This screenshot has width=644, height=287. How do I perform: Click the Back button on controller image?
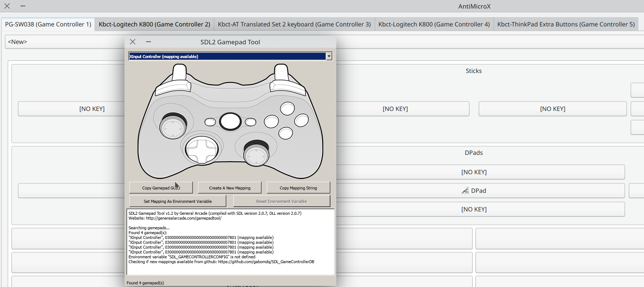click(210, 122)
